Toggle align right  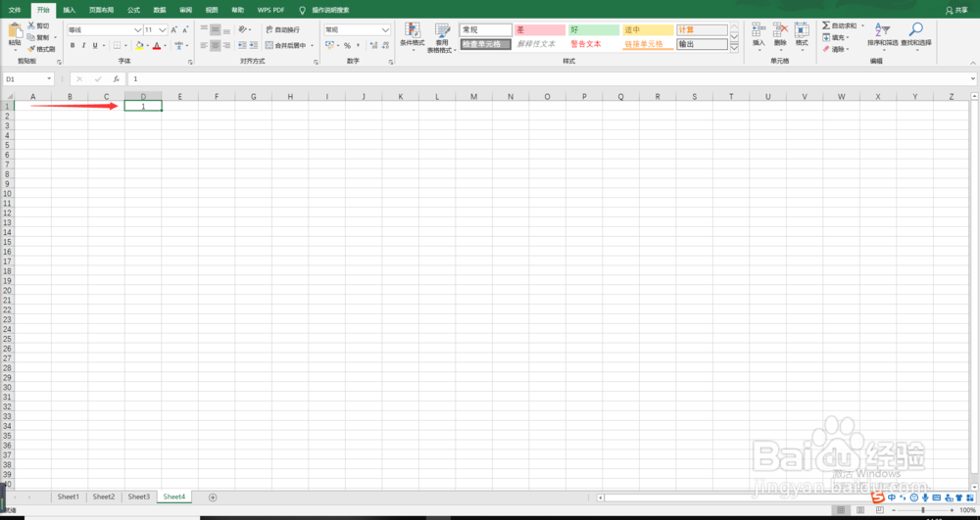point(226,45)
